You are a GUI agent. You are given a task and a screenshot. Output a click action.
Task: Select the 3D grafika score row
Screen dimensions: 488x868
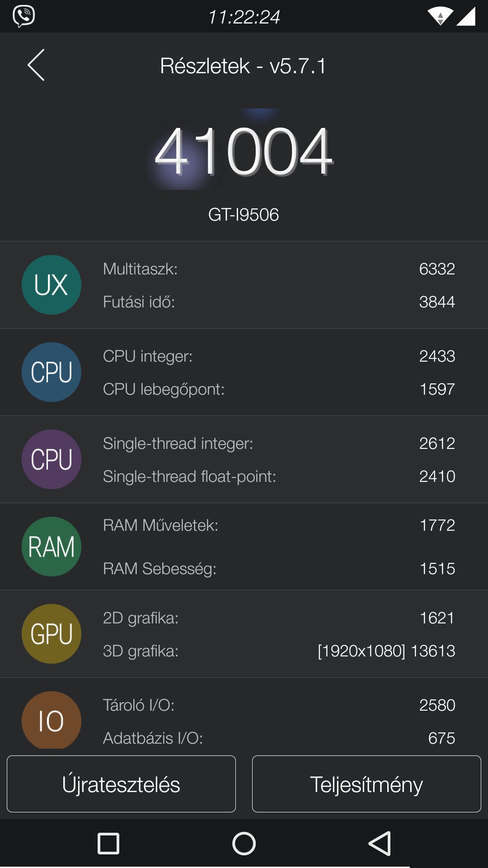[279, 651]
